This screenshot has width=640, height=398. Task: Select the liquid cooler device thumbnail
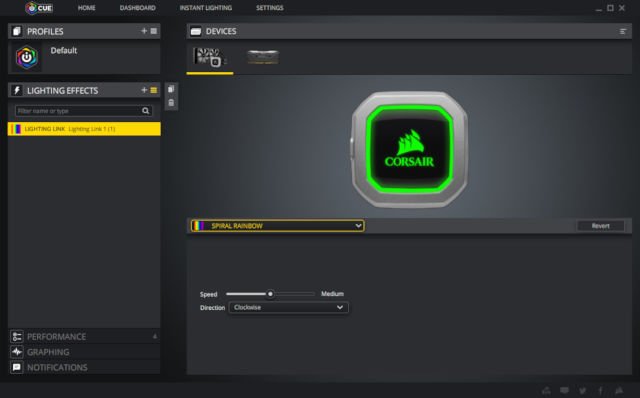point(210,57)
